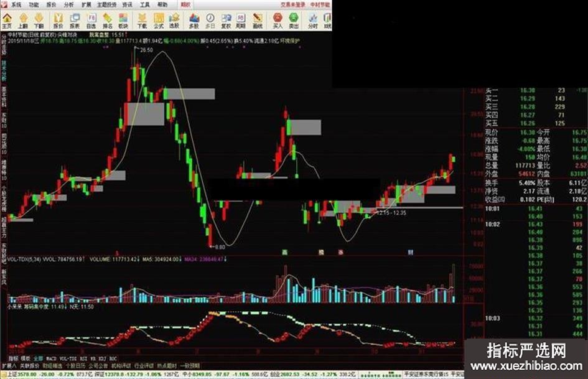Select the 指标 indicator tab

tap(14, 358)
